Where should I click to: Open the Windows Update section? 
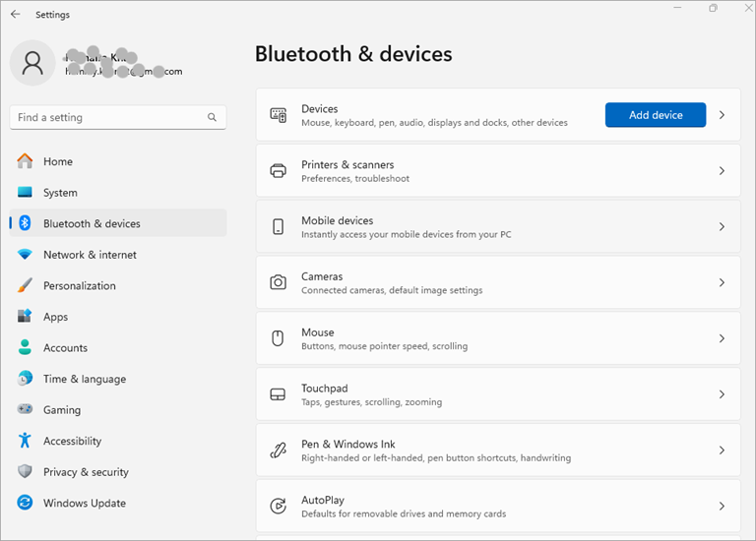click(x=85, y=503)
